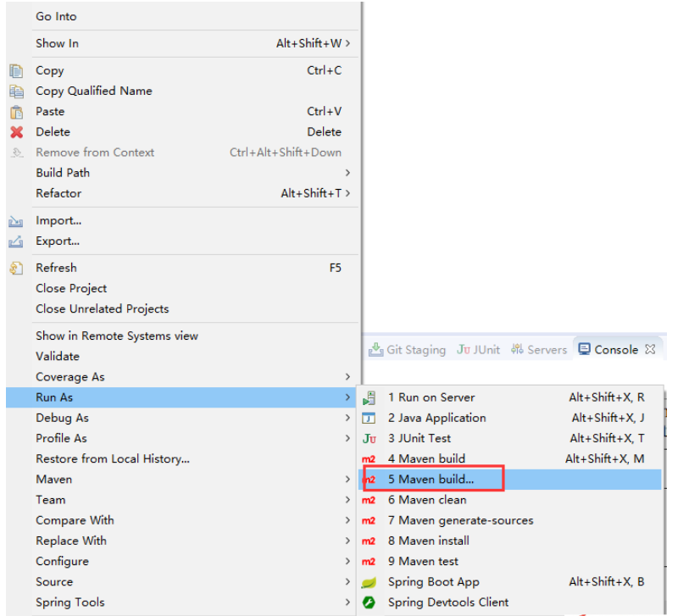The image size is (689, 616).
Task: Click the Spring Boot App leaf icon
Action: [370, 582]
